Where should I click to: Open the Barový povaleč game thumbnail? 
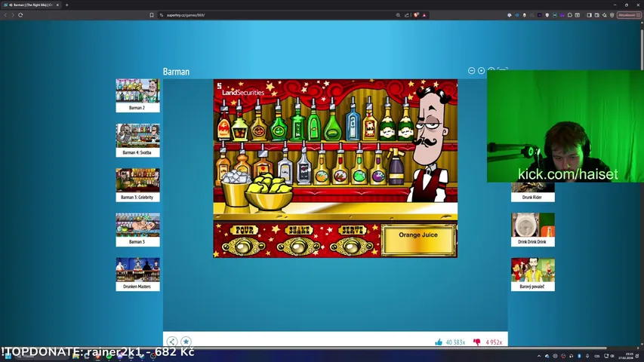533,275
